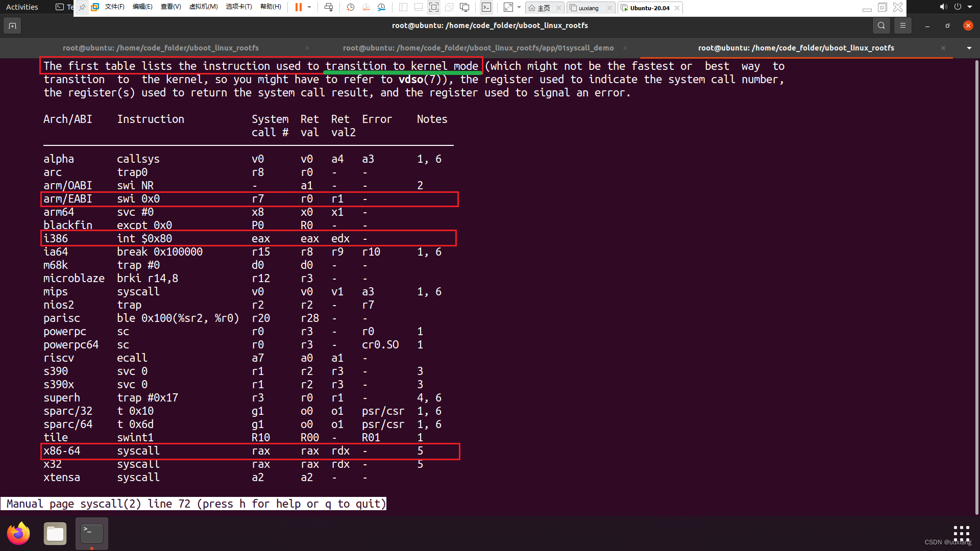Click the parisc ble instruction text
This screenshot has width=980, height=551.
[x=178, y=318]
